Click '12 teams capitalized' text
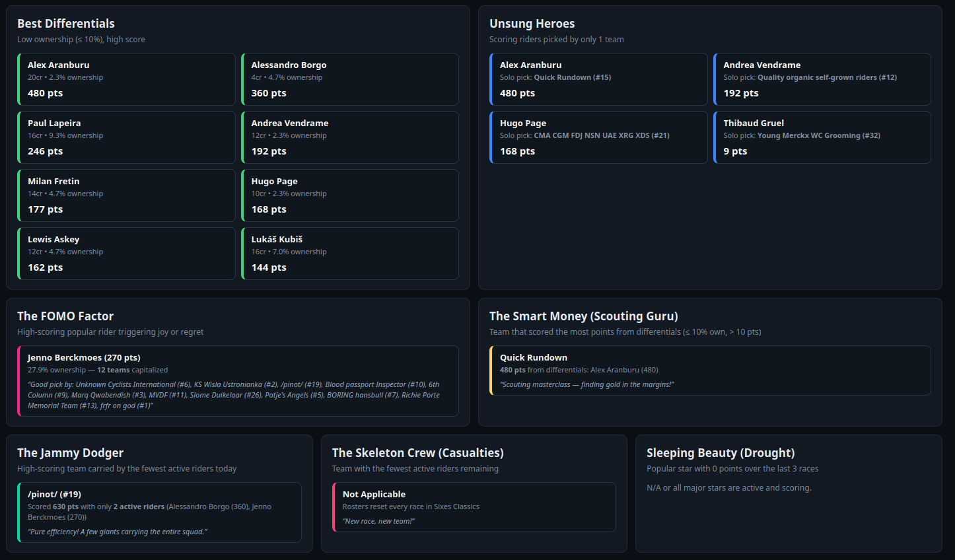955x560 pixels. [x=132, y=370]
